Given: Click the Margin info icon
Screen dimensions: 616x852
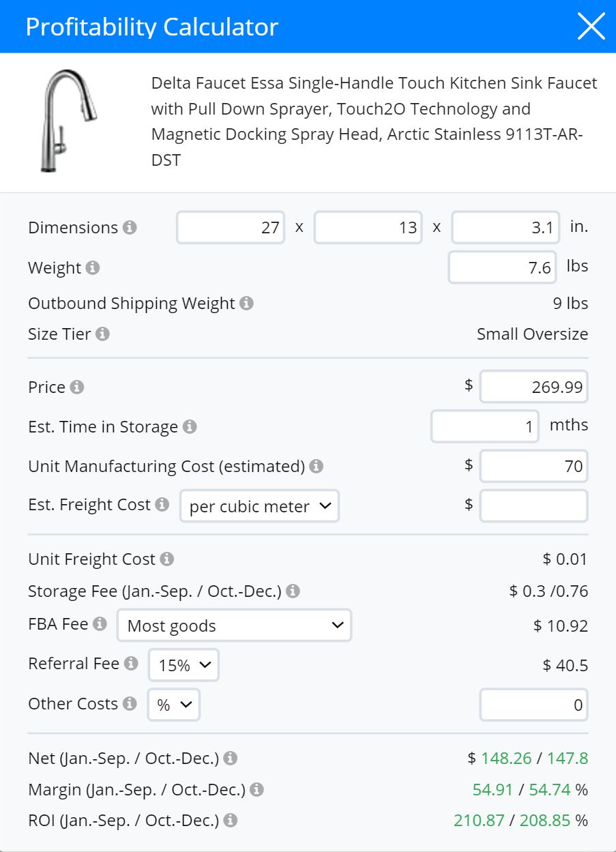Looking at the screenshot, I should point(256,790).
